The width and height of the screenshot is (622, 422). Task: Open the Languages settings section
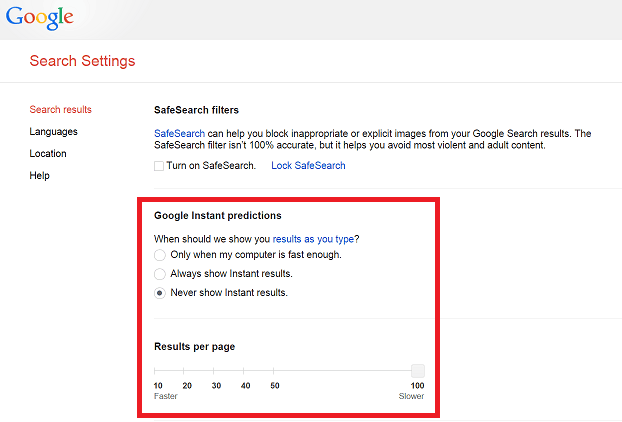pyautogui.click(x=54, y=132)
